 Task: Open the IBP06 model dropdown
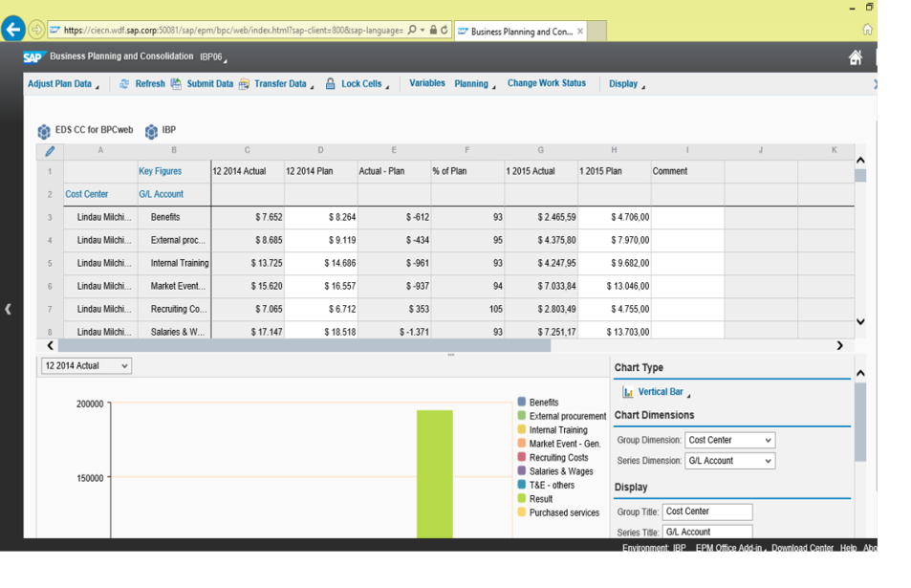(213, 57)
